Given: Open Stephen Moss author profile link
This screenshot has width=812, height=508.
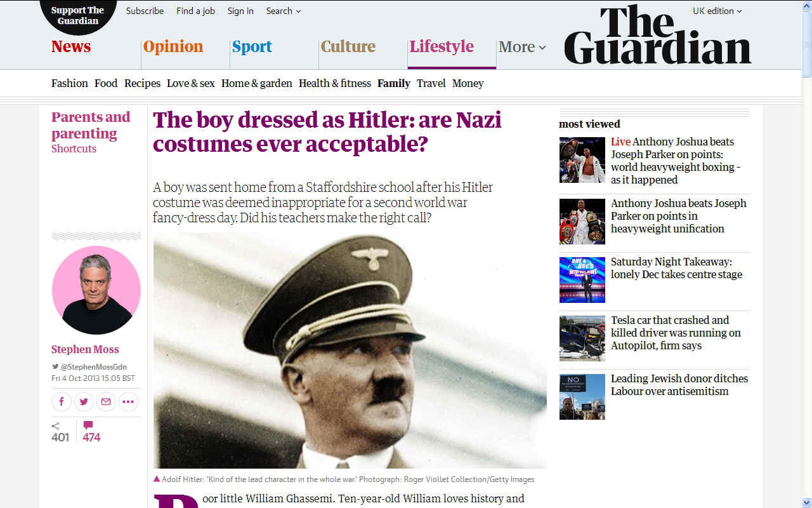Looking at the screenshot, I should click(x=85, y=349).
